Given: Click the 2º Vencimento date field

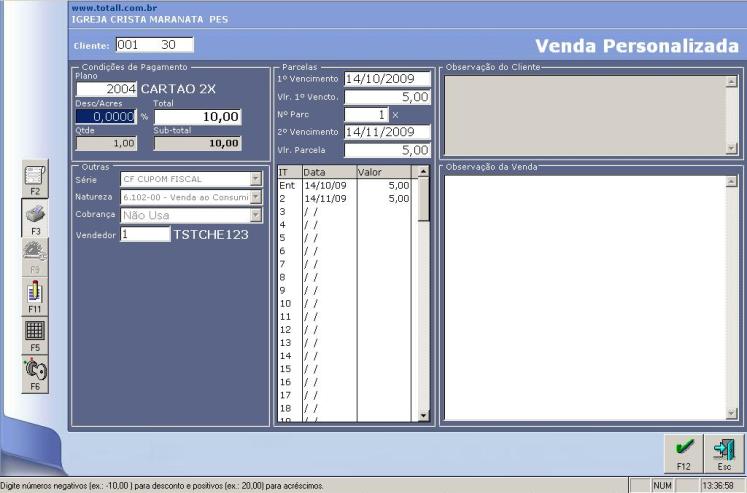Looking at the screenshot, I should coord(387,132).
